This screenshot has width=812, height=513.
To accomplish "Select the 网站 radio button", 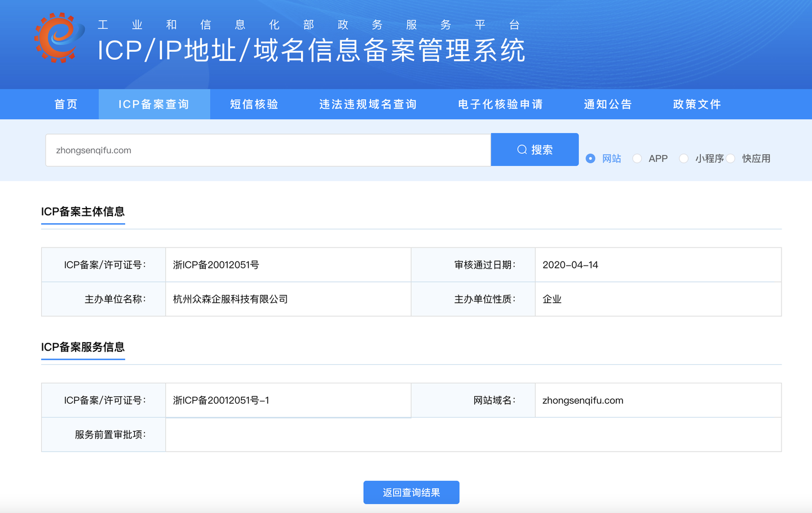I will tap(590, 158).
